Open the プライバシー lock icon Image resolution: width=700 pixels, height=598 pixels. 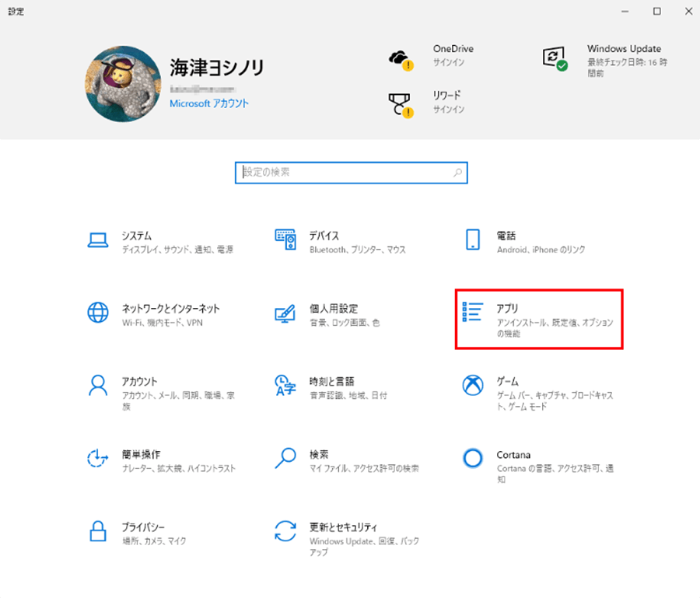pyautogui.click(x=98, y=531)
